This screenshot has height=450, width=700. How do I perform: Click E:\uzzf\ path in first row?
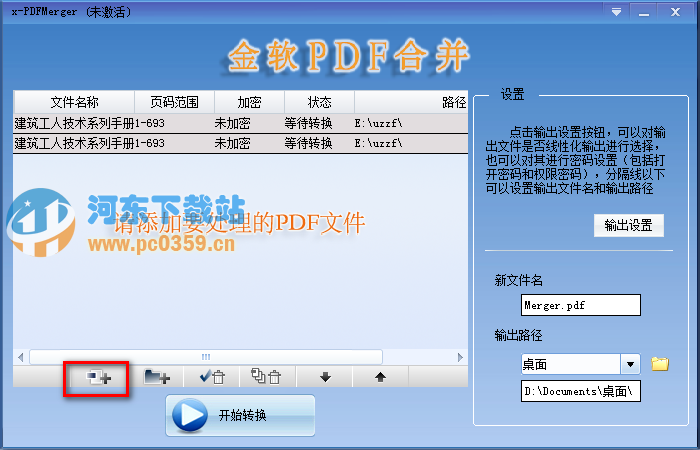[x=379, y=123]
